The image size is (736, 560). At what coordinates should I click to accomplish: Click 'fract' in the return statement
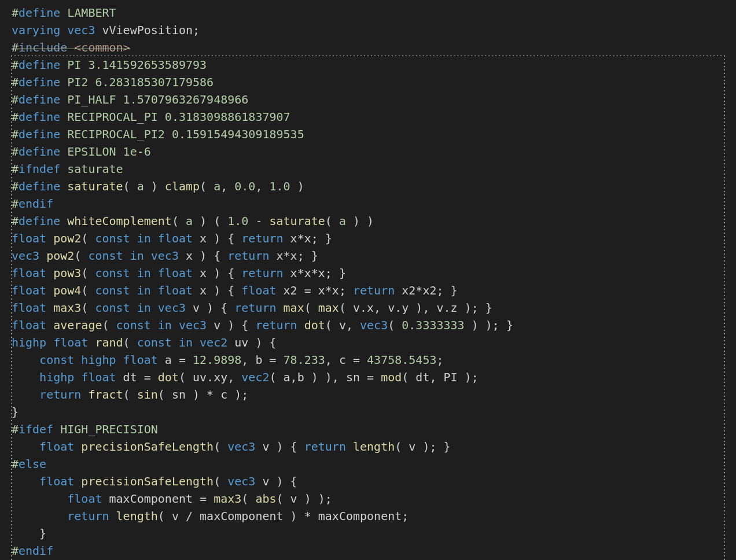(x=105, y=395)
